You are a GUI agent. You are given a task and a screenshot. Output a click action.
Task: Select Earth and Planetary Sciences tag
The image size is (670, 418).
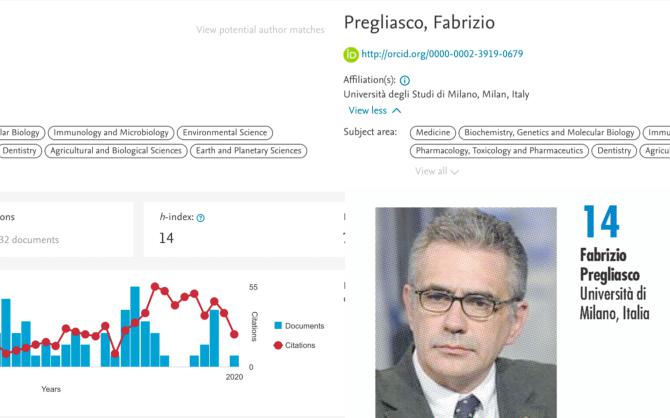click(x=248, y=151)
